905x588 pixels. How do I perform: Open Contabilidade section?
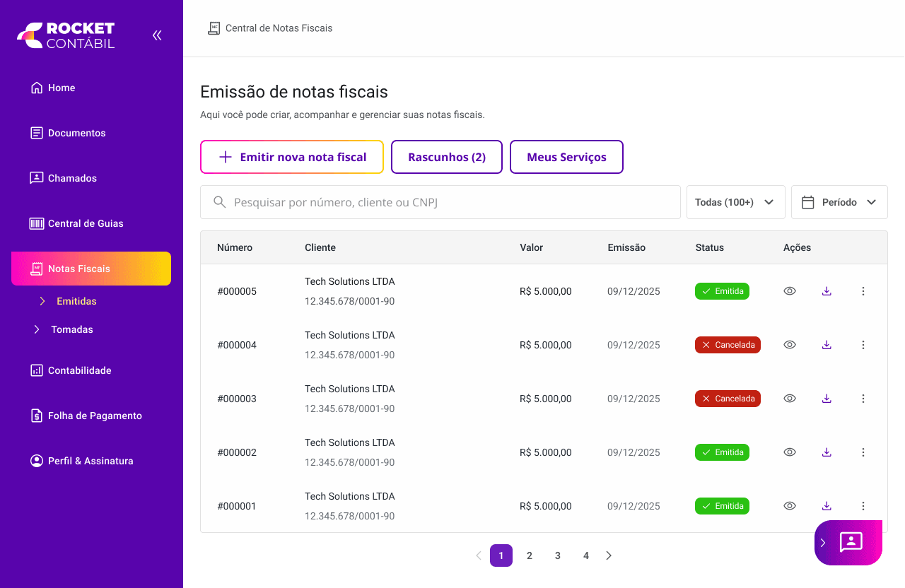[71, 370]
